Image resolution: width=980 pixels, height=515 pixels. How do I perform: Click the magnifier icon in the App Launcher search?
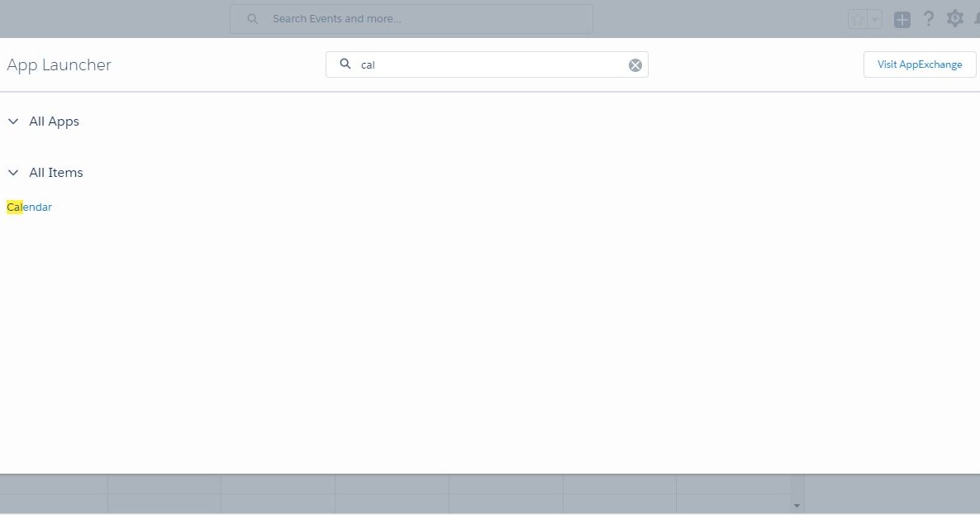[x=345, y=64]
